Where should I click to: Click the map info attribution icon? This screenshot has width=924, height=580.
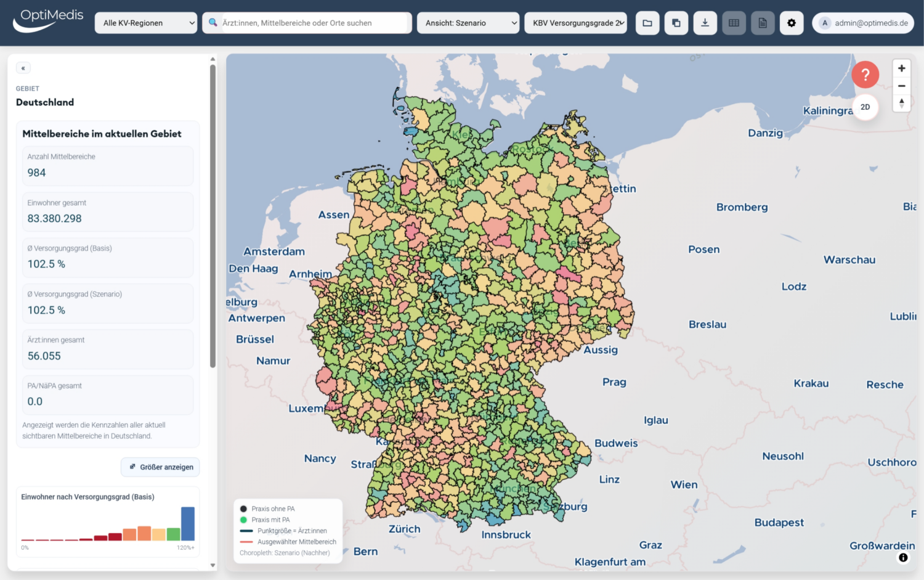[x=903, y=557]
